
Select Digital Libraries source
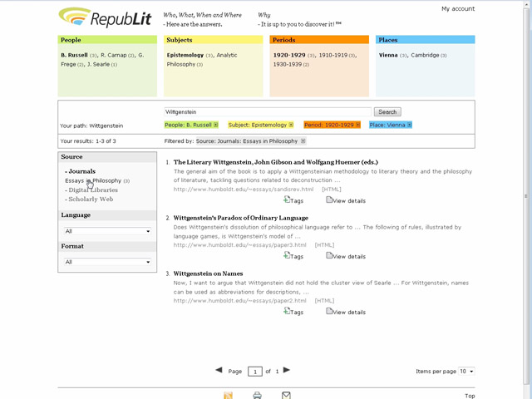point(92,190)
